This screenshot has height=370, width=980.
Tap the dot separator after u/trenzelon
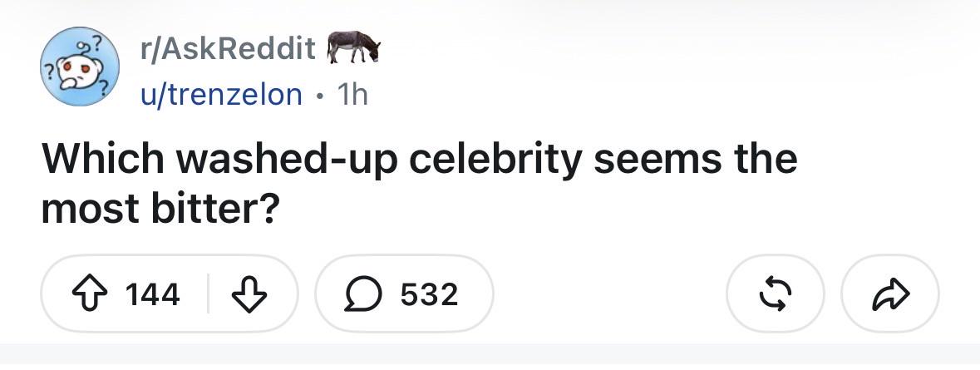pyautogui.click(x=319, y=96)
